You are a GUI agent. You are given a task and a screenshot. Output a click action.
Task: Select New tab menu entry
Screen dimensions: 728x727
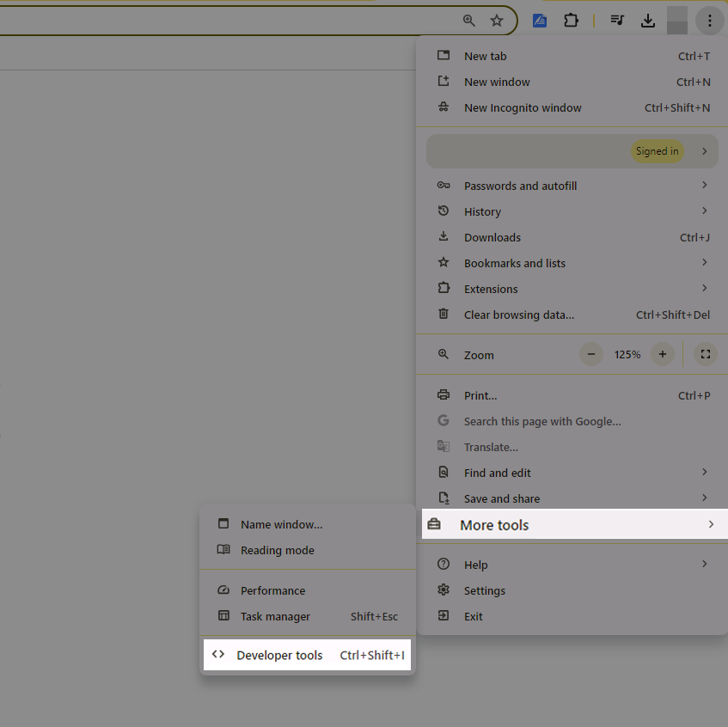(572, 56)
